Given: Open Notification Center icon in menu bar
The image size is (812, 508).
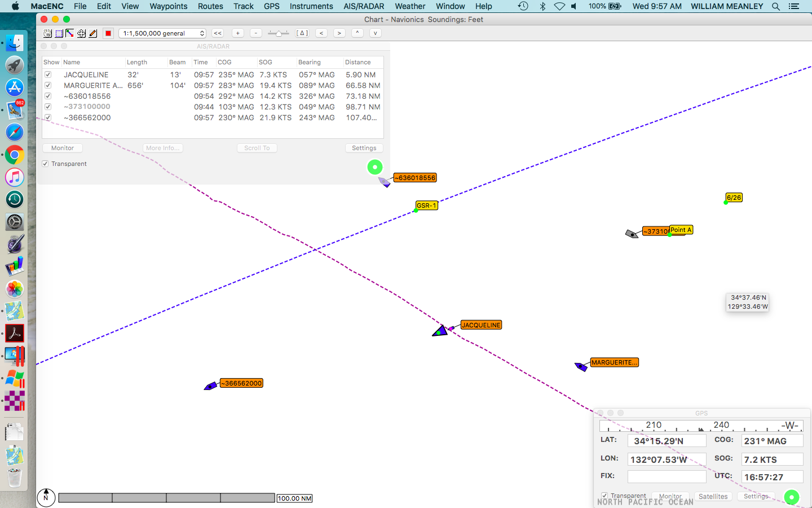Looking at the screenshot, I should pyautogui.click(x=794, y=6).
